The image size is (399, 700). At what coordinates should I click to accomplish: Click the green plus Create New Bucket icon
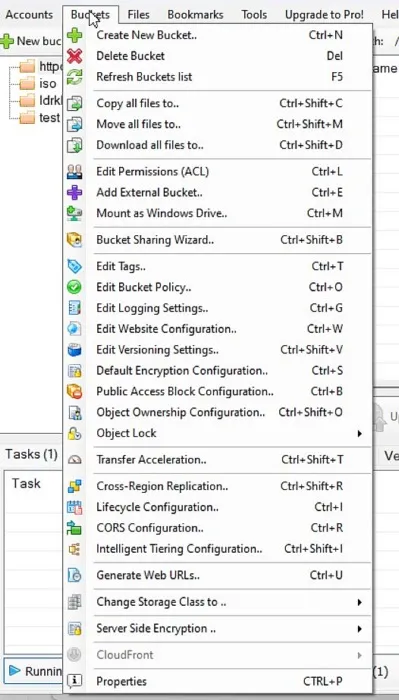coord(75,35)
